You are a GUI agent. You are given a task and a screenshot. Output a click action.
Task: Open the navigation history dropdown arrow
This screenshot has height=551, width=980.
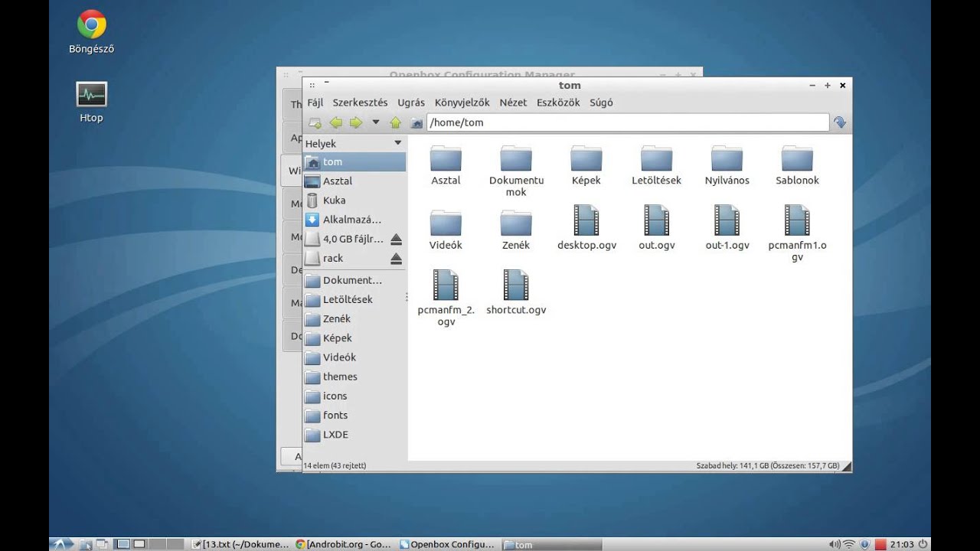coord(375,122)
